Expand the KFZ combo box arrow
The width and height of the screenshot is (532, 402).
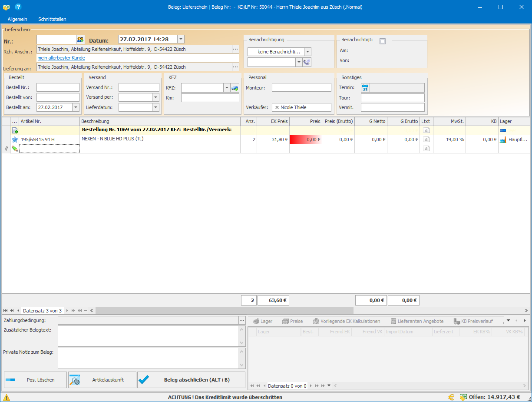click(x=227, y=88)
